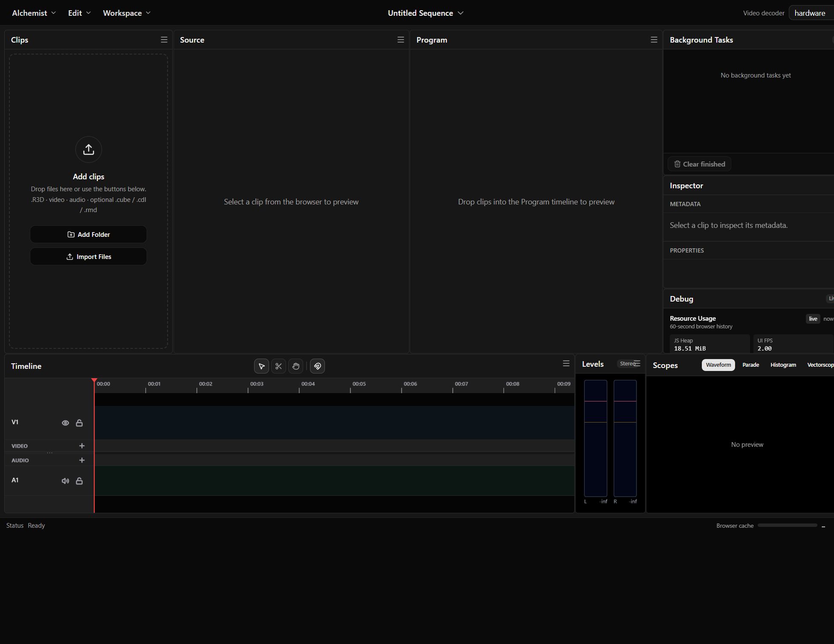Click the UI FPS value 2.00

tap(765, 348)
